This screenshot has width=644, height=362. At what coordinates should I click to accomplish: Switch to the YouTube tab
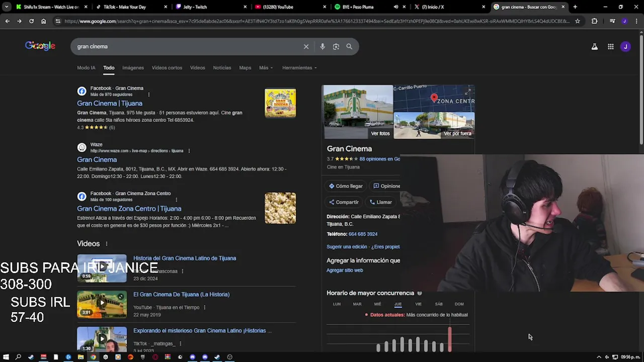tap(291, 7)
